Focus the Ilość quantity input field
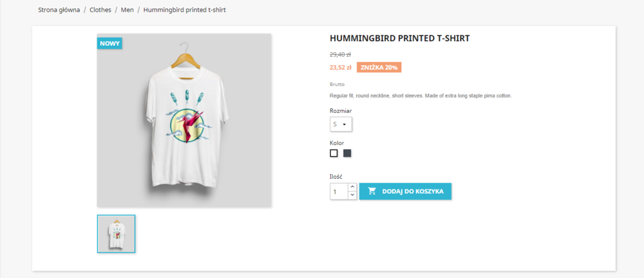 coord(339,192)
